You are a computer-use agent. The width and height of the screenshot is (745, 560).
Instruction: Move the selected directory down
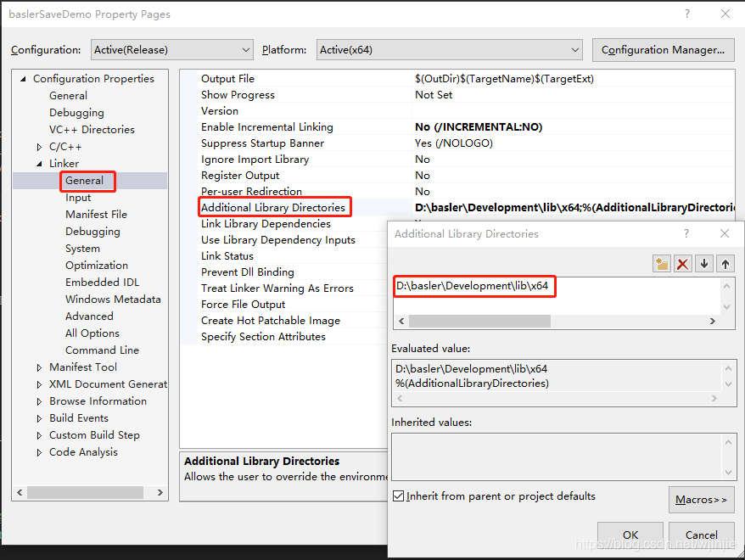[x=705, y=264]
